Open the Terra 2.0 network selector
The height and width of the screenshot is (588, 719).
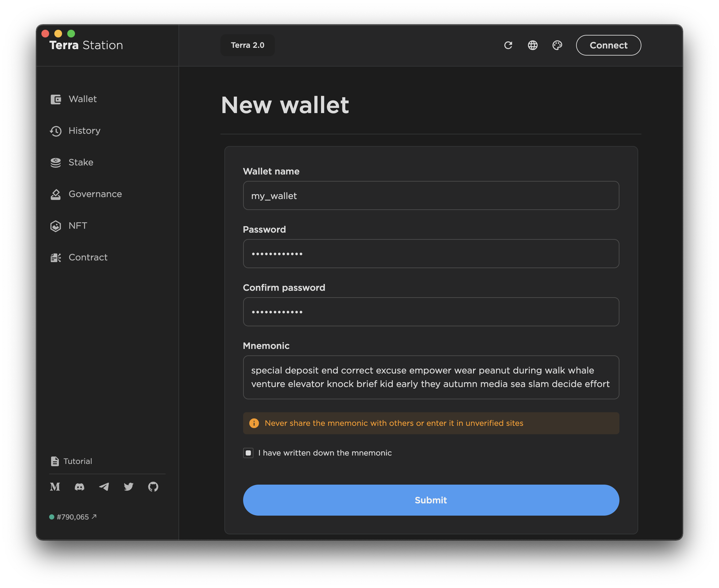point(247,45)
